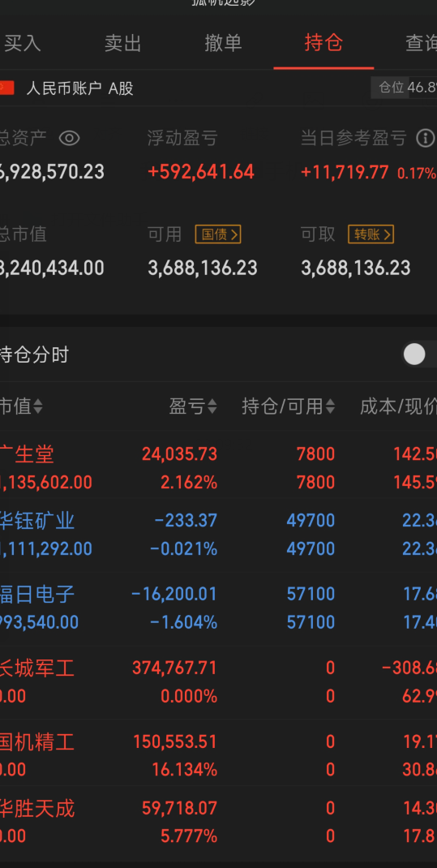The width and height of the screenshot is (437, 868).
Task: Show info for 当日参考盈亏
Action: [425, 138]
